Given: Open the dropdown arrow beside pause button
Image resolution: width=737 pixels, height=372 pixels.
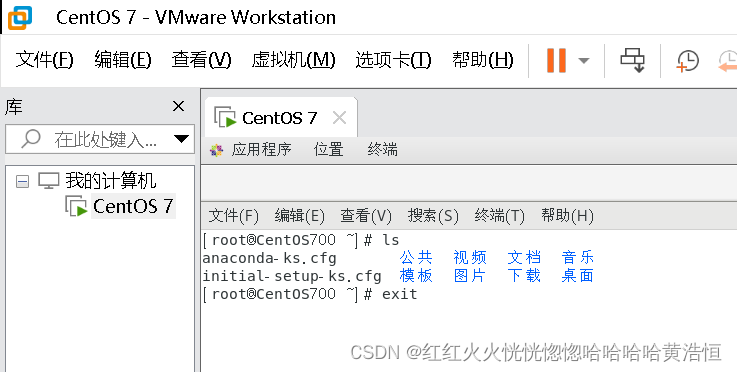Looking at the screenshot, I should [583, 61].
